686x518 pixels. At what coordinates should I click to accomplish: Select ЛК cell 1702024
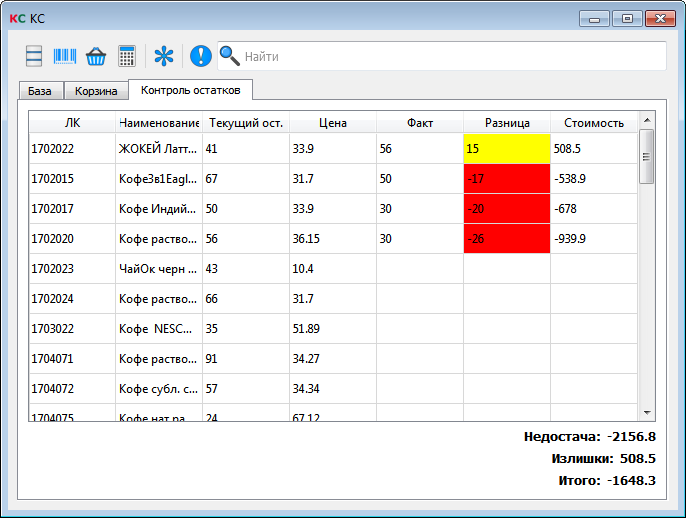coord(72,298)
